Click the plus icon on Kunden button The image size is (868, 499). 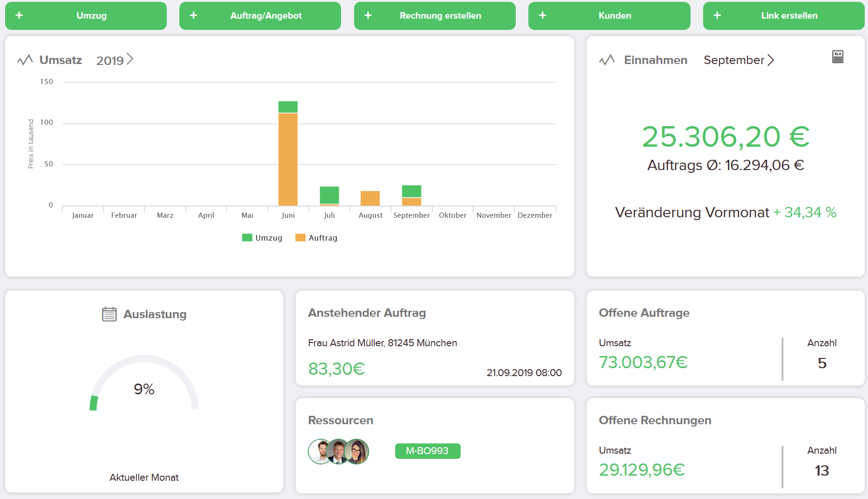click(x=542, y=15)
